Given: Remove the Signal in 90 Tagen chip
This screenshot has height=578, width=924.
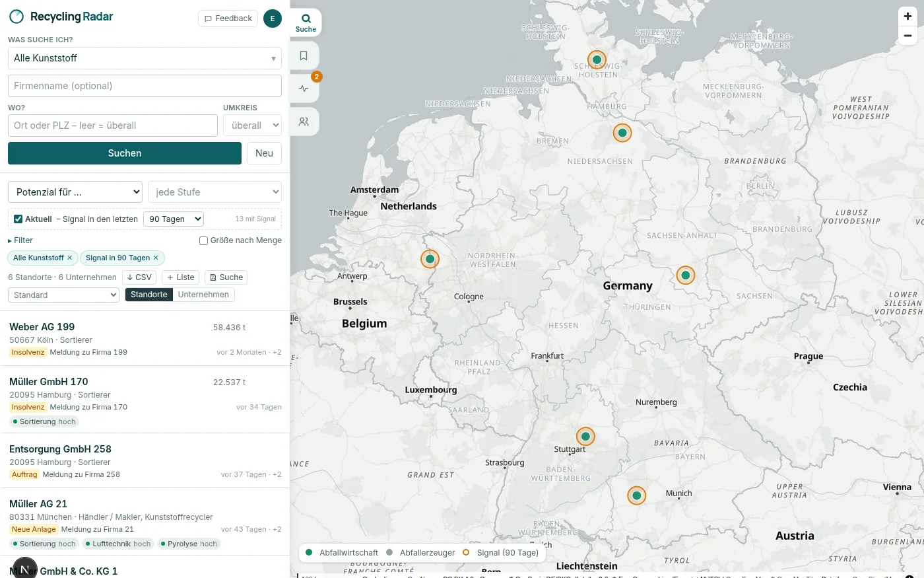Looking at the screenshot, I should (x=156, y=258).
